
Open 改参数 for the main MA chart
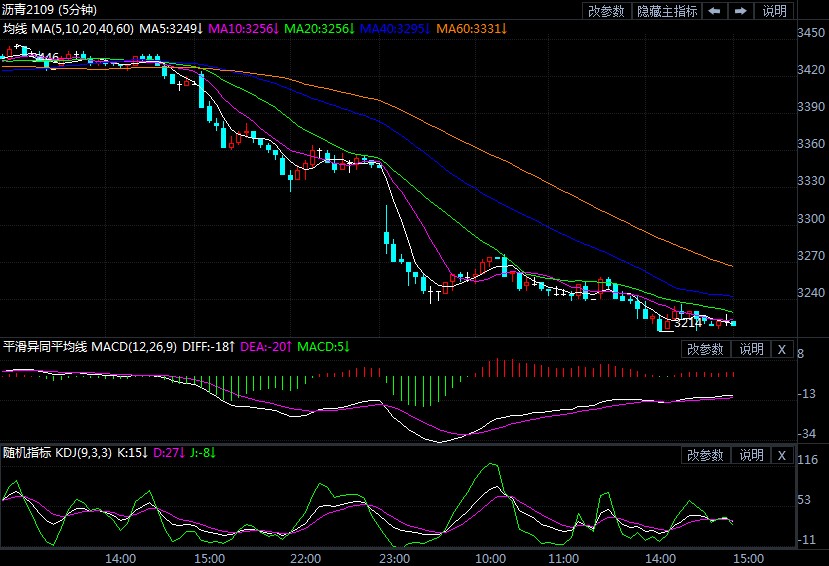(x=606, y=11)
